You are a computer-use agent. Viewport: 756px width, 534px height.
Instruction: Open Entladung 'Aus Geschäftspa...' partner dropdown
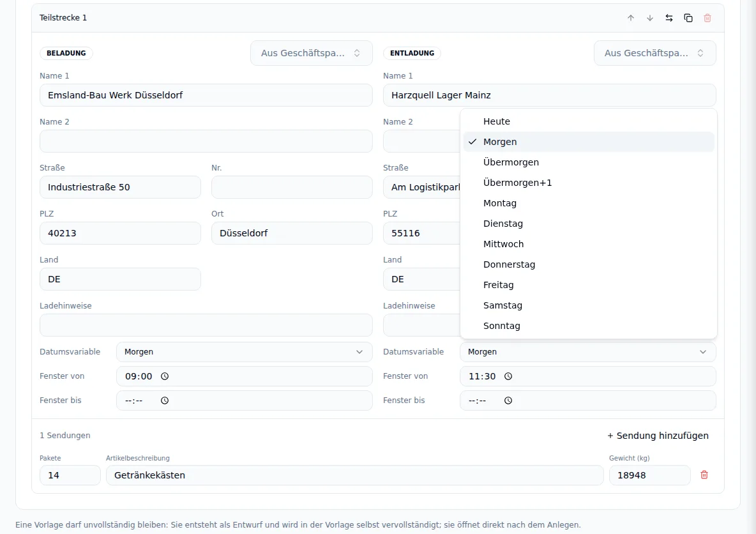coord(654,53)
